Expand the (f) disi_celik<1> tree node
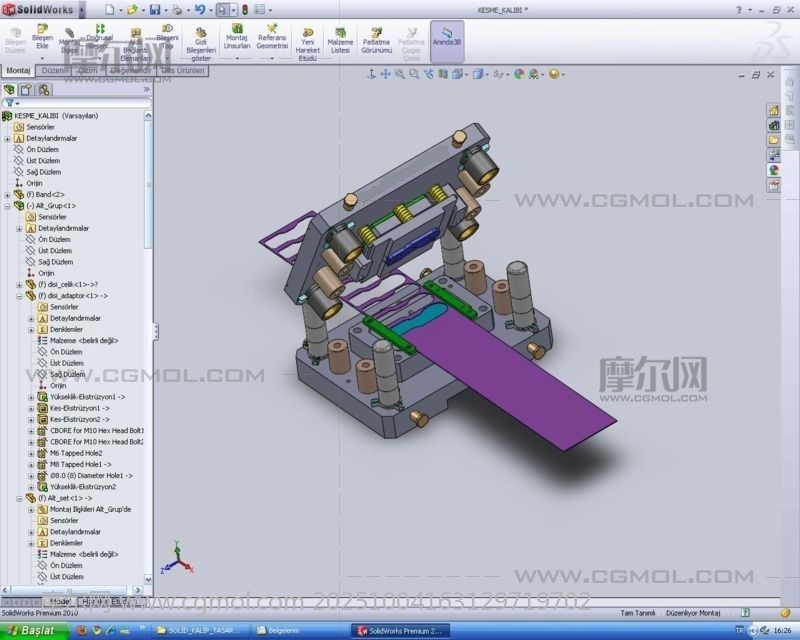 coord(19,284)
